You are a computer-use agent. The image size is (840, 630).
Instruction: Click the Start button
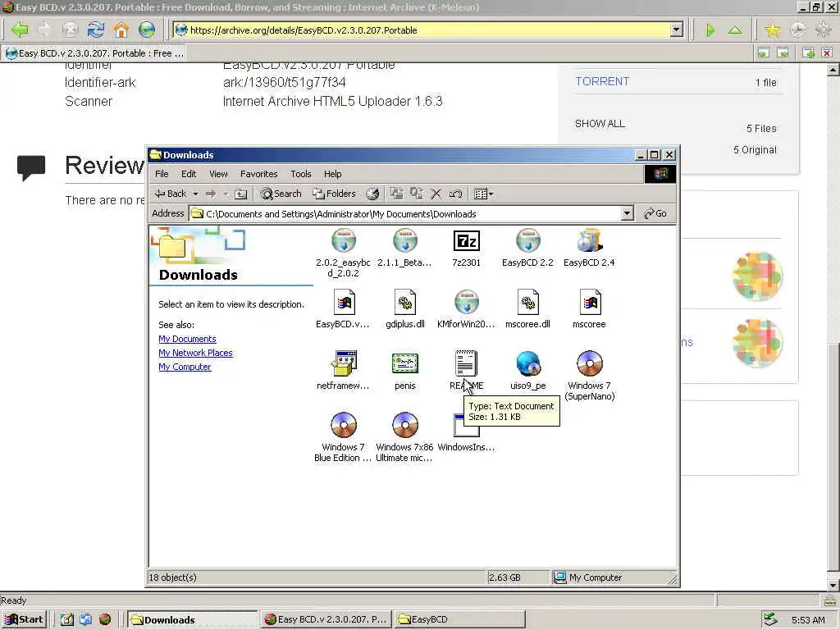[x=24, y=620]
